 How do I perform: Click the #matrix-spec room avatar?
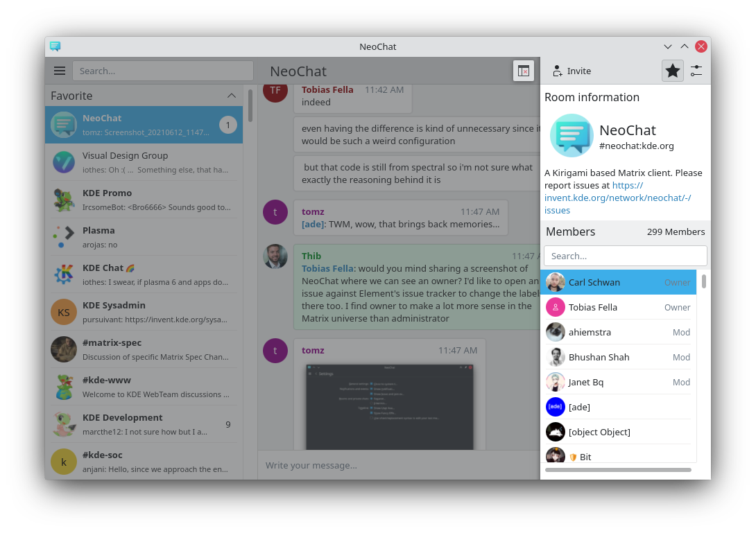(x=64, y=349)
